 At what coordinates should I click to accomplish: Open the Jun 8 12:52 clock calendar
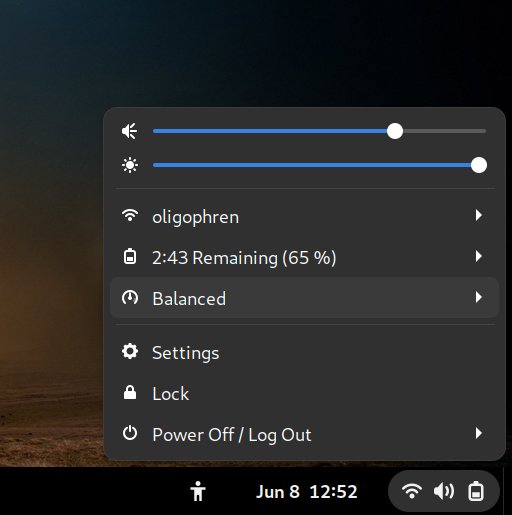click(x=306, y=492)
